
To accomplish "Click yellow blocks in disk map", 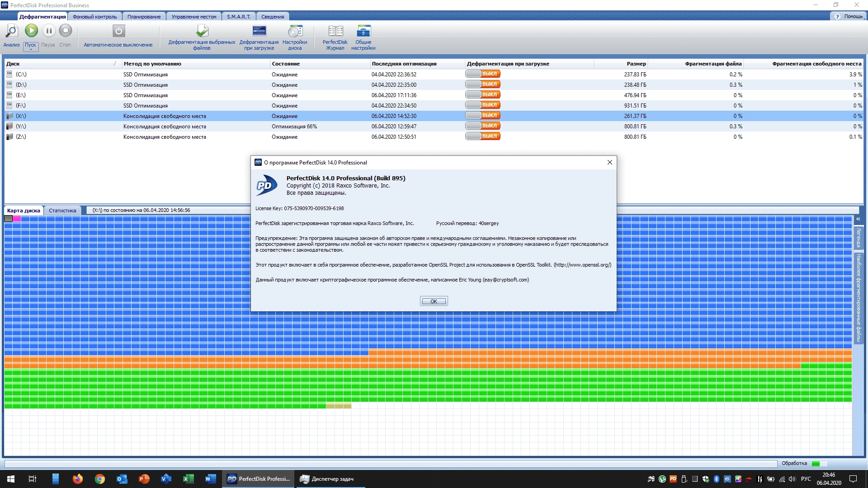I will pyautogui.click(x=339, y=406).
